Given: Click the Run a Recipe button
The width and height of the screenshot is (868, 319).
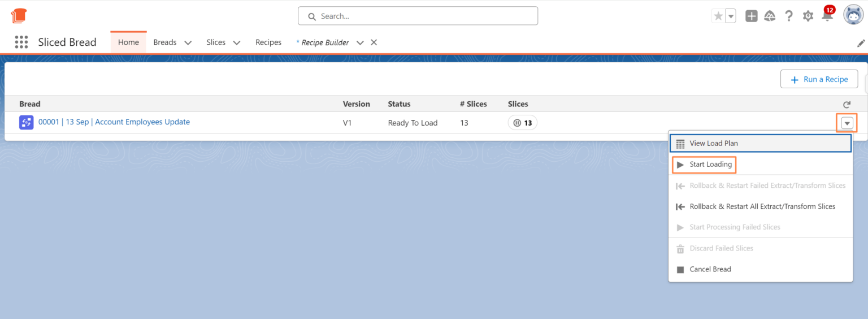Looking at the screenshot, I should click(x=819, y=79).
